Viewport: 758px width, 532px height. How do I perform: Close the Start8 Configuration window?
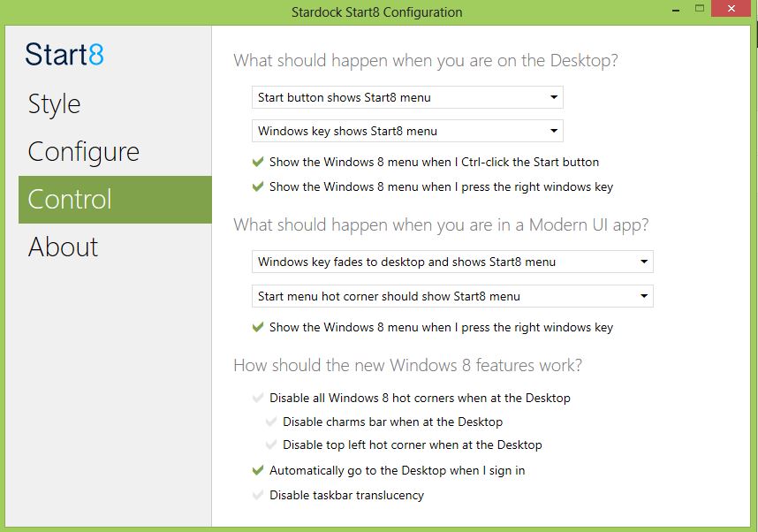click(731, 9)
